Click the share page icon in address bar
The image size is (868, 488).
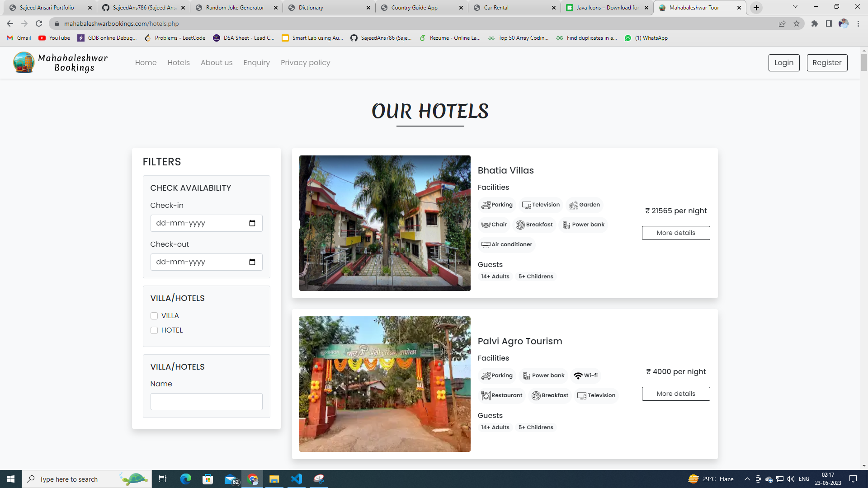coord(782,23)
